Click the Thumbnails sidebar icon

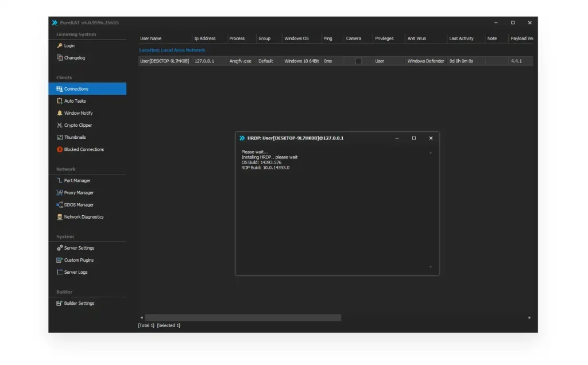click(x=60, y=137)
